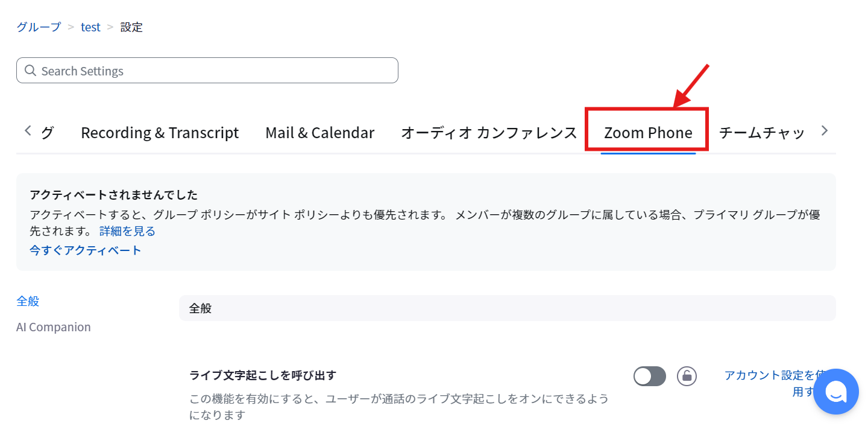
Task: Select AI Companion in the left sidebar
Action: coord(53,326)
